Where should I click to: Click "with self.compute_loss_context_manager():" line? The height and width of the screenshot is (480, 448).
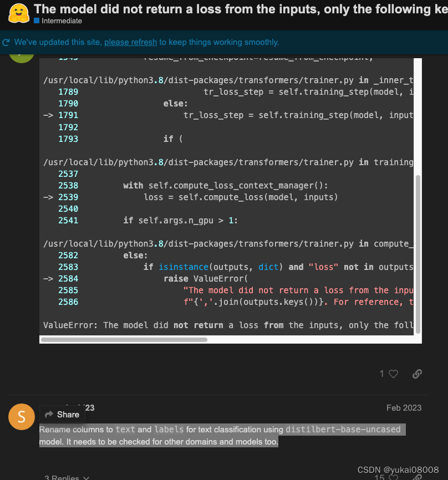(225, 186)
